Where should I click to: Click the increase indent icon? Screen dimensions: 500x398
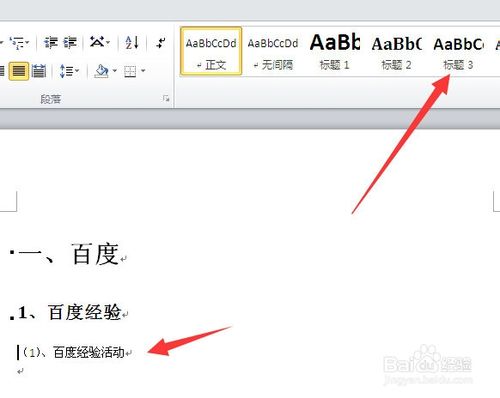tap(70, 43)
